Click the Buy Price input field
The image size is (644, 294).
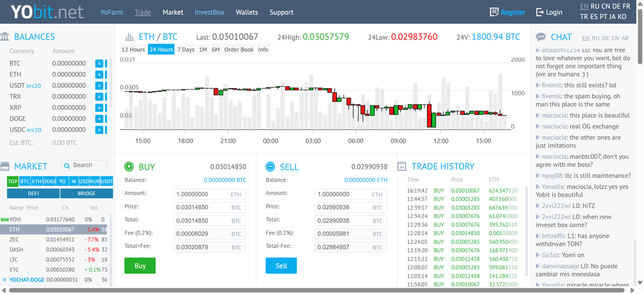tap(210, 207)
